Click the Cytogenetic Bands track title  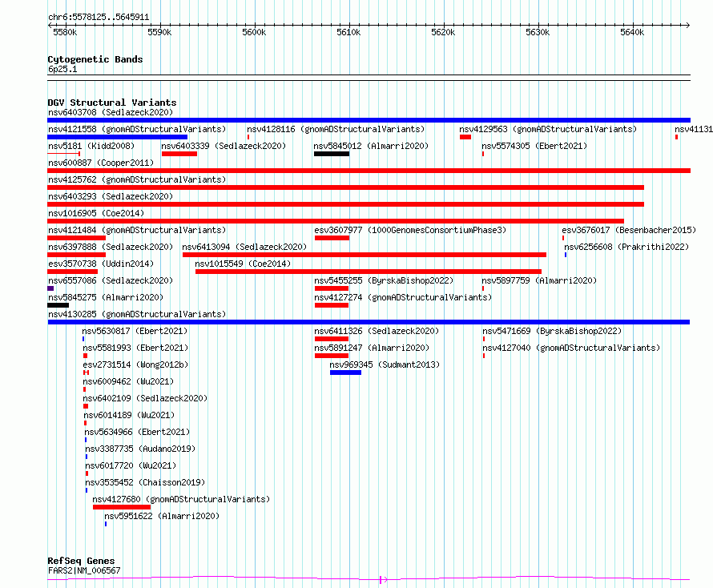click(95, 59)
